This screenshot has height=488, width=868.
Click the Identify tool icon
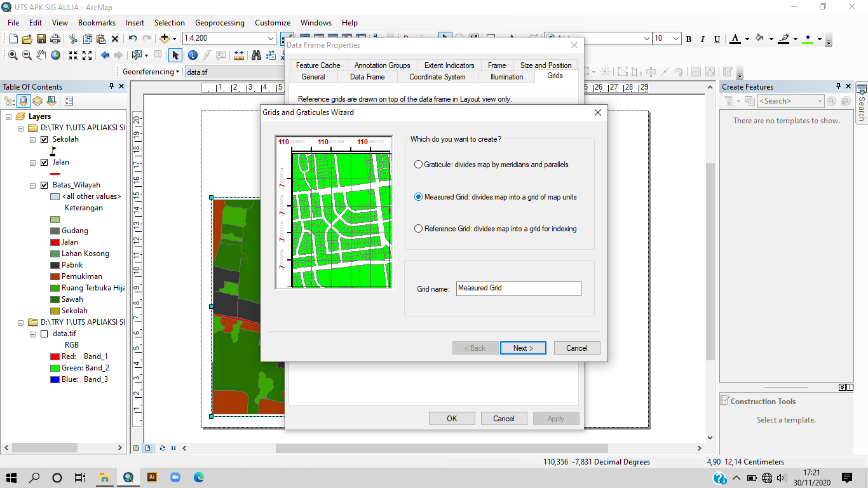[193, 55]
